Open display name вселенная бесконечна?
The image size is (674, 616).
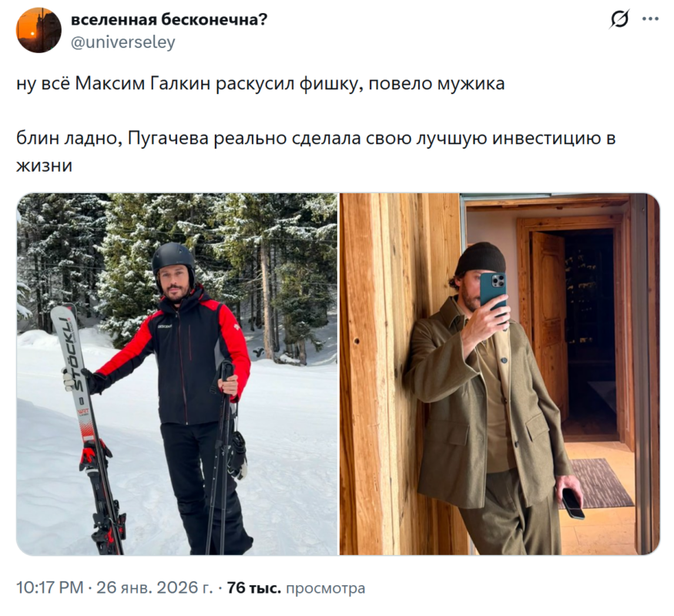(169, 19)
